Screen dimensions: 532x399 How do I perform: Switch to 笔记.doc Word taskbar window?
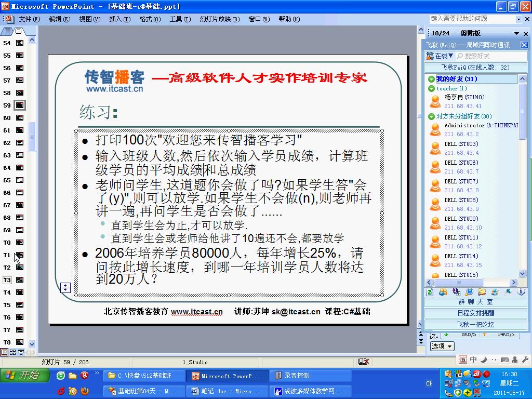pos(228,391)
